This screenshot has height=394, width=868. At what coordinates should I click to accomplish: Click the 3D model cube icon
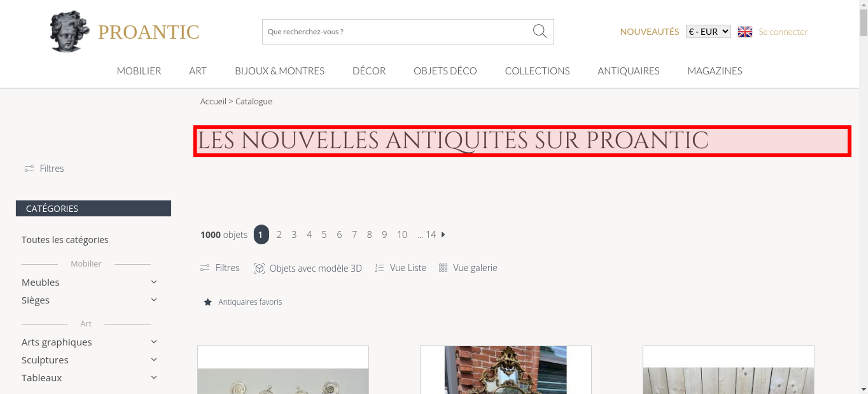(259, 268)
